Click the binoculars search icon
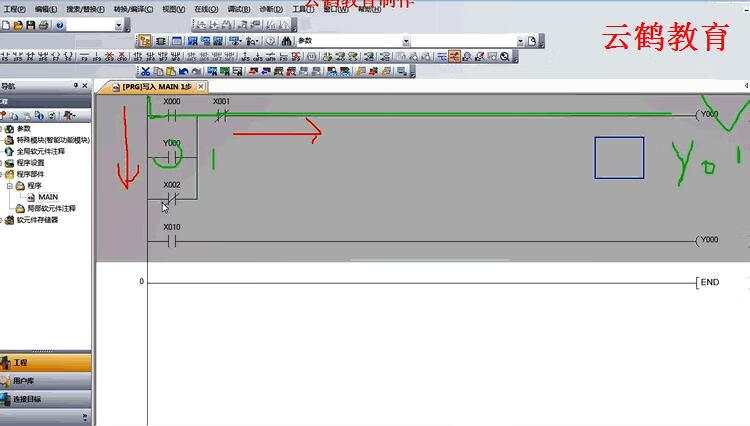 pos(286,41)
